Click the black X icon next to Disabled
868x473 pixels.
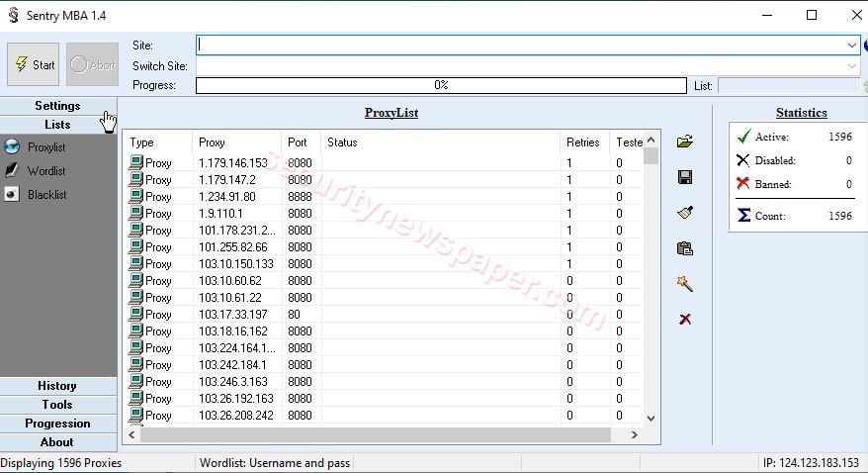[x=743, y=160]
